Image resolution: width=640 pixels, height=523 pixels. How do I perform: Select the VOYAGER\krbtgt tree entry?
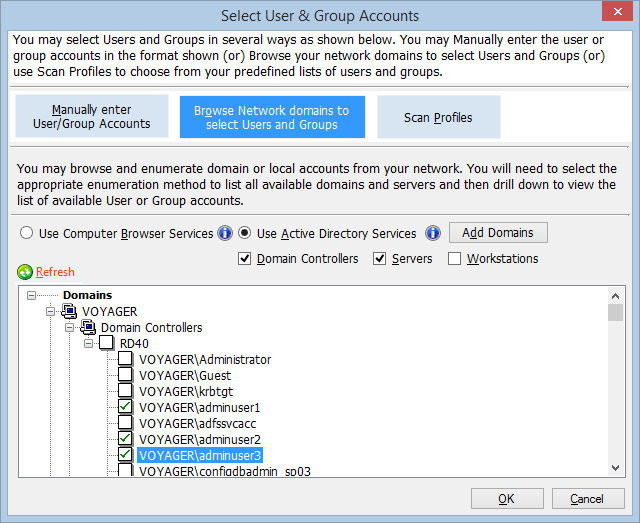186,392
